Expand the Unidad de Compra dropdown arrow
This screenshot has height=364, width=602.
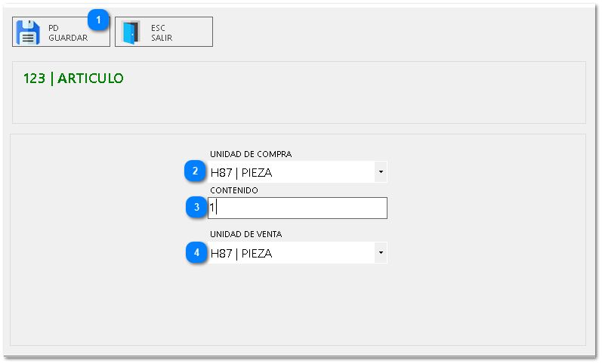381,172
